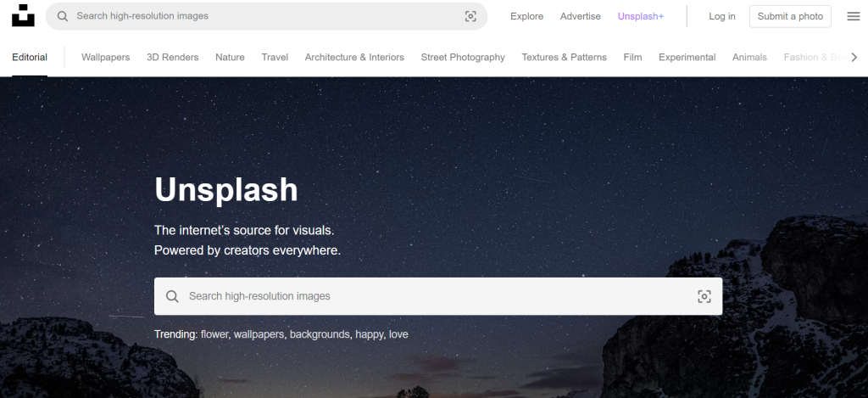Select the Textures & Patterns category
Image resolution: width=868 pixels, height=398 pixels.
[564, 57]
